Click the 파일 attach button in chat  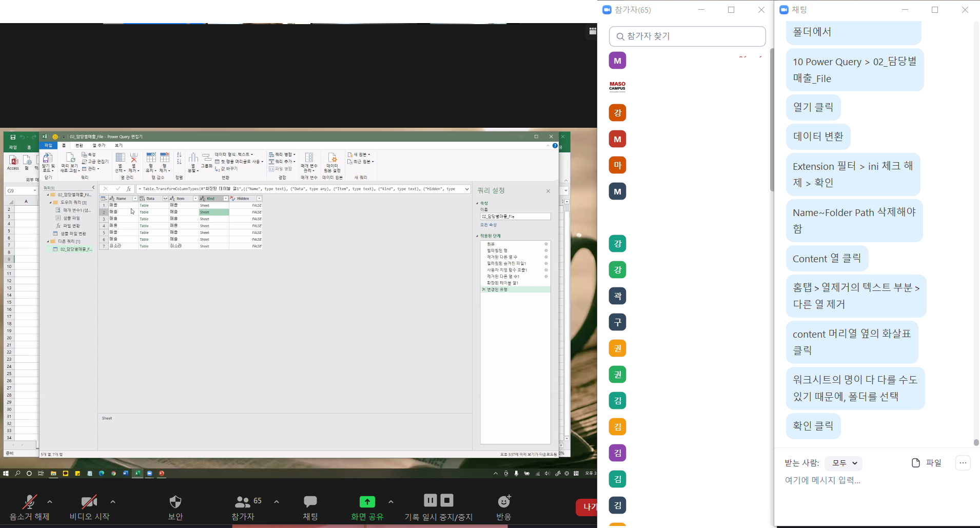pos(926,463)
